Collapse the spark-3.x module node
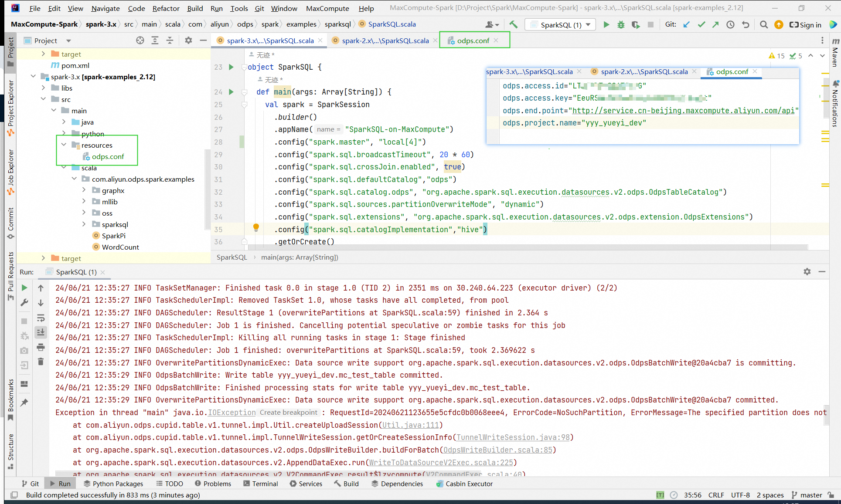The height and width of the screenshot is (504, 841). tap(33, 77)
